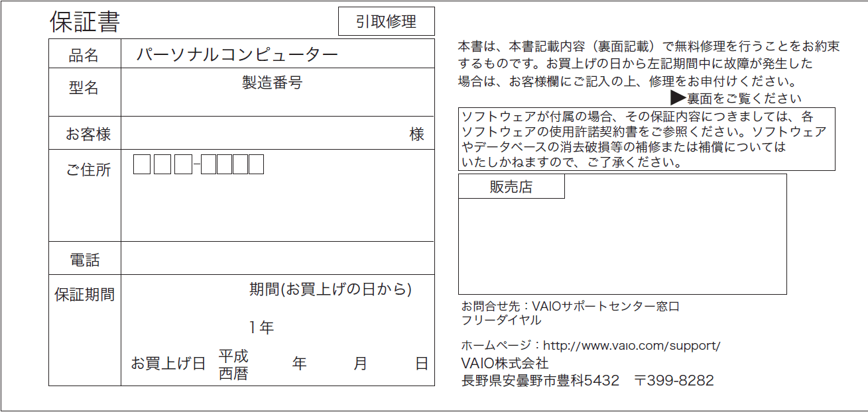
Task: Click the paragraph starting 本書は、本書記載内容
Action: coord(649,64)
